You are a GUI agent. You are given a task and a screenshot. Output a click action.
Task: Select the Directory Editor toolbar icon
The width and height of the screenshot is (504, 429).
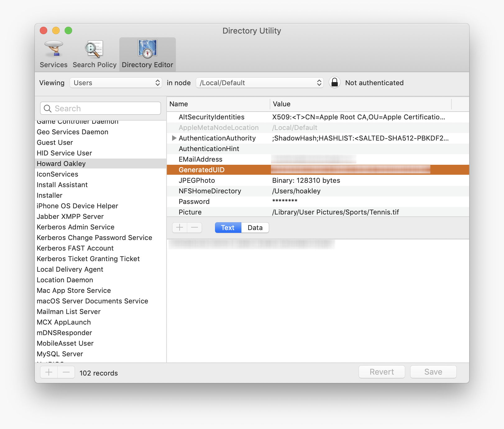tap(147, 49)
